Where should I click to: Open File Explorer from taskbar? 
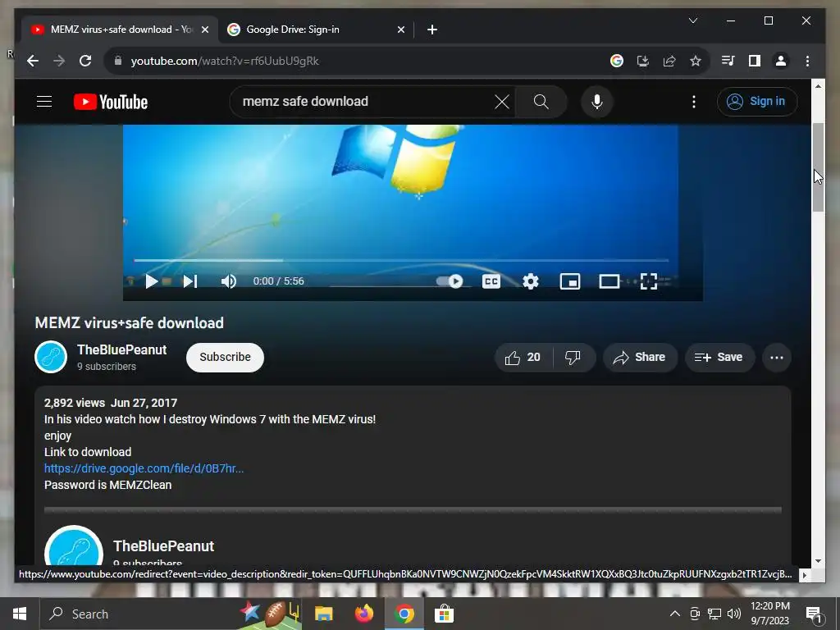[x=323, y=614]
